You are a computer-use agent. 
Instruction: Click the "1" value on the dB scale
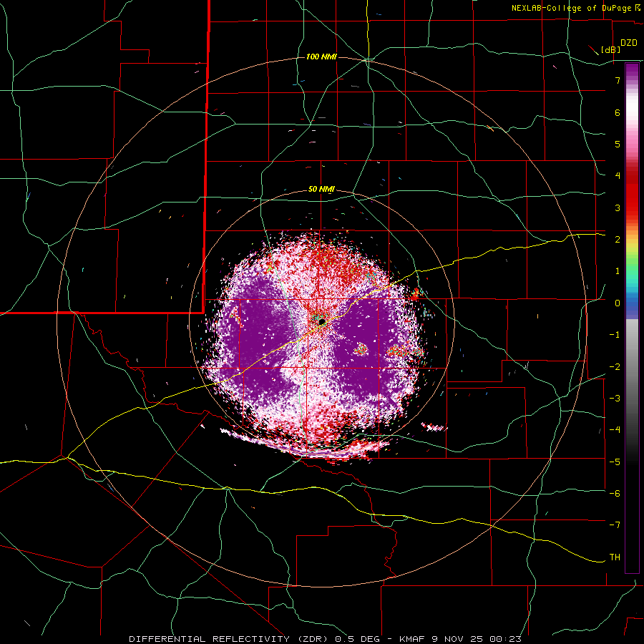click(618, 271)
